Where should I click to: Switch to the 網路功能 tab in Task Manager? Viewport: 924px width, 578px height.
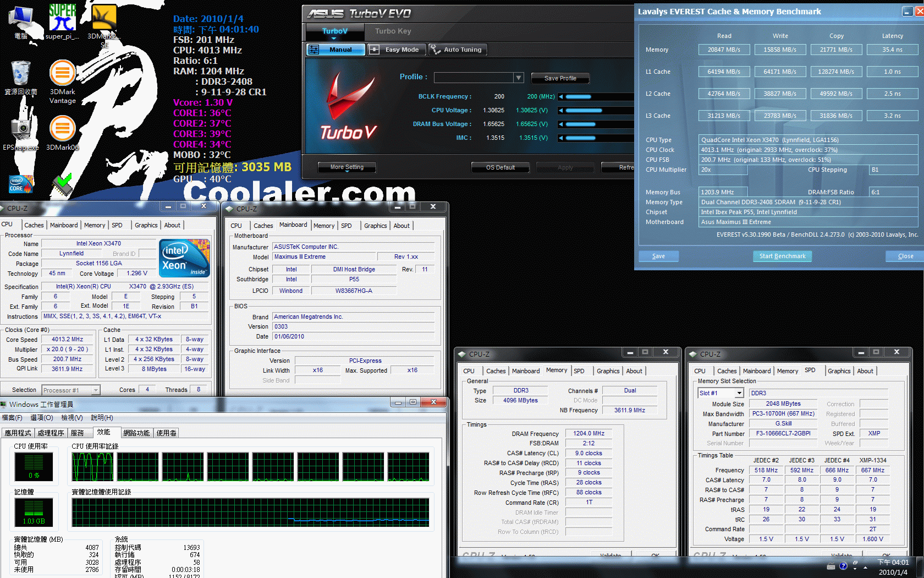pos(136,433)
